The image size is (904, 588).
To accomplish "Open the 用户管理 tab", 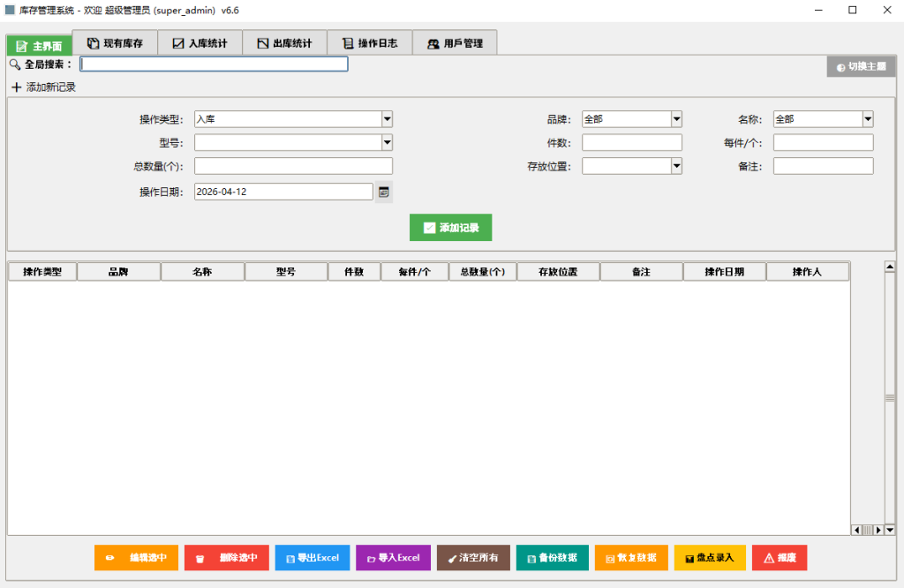I will click(x=455, y=43).
